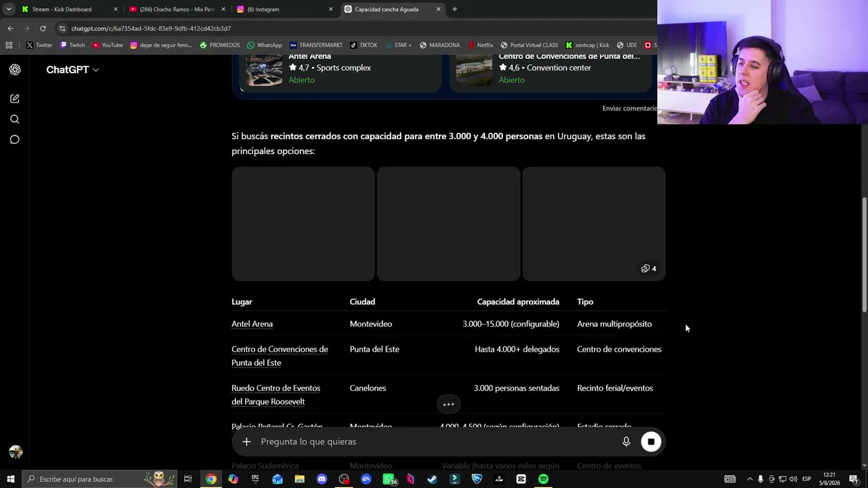Open Discord from the taskbar
This screenshot has width=868, height=488.
(x=321, y=479)
